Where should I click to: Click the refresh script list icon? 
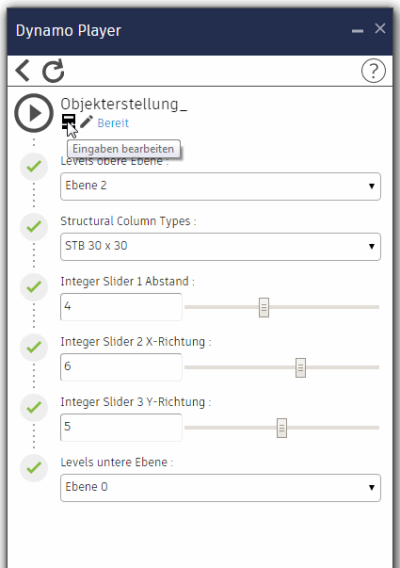53,71
